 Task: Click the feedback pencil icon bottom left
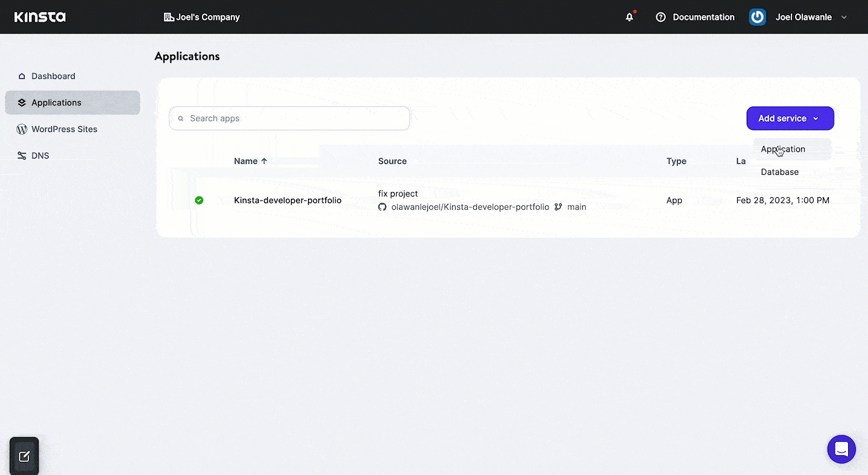coord(24,456)
